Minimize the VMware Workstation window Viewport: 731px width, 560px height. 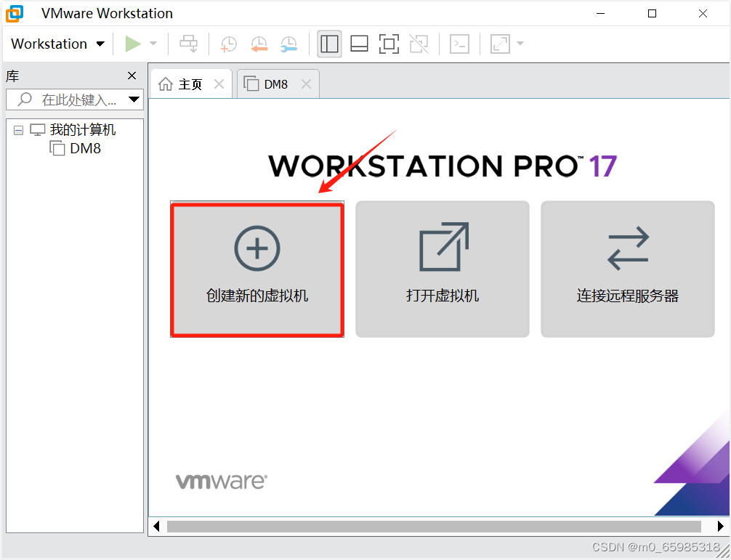600,14
